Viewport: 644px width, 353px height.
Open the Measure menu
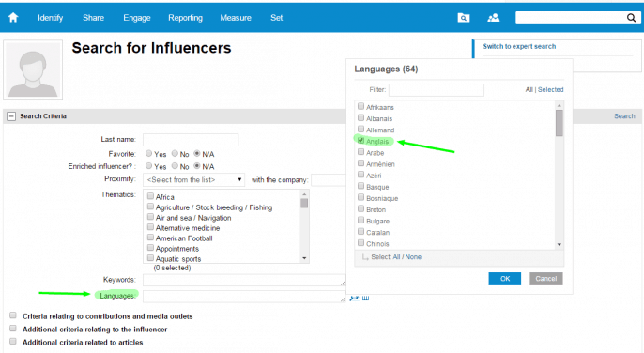click(x=236, y=18)
